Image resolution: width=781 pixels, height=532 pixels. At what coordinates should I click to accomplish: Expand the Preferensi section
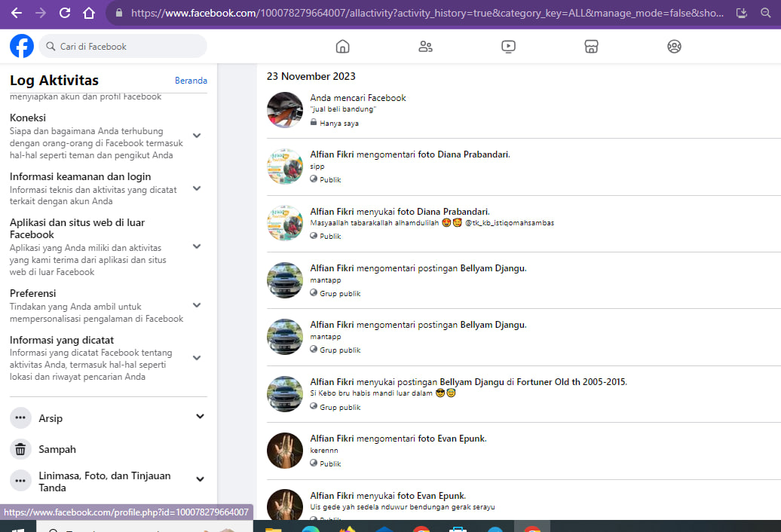point(197,305)
